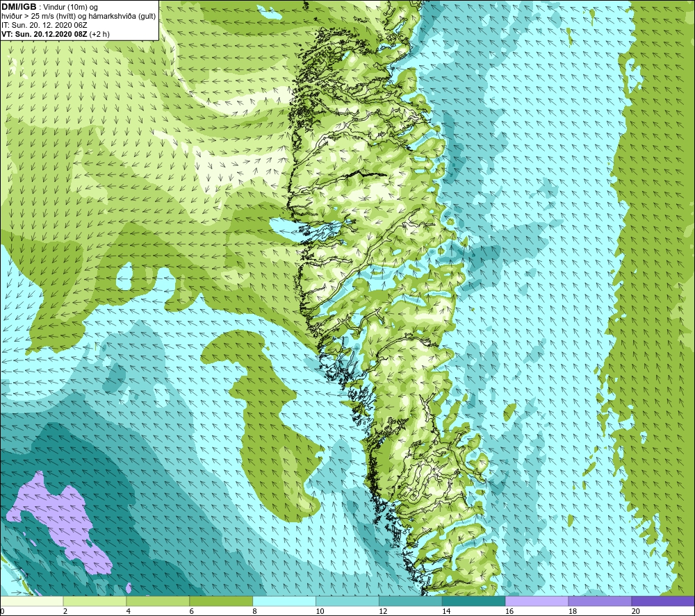Click the 6–8 m/s olive green legend color

(221, 601)
